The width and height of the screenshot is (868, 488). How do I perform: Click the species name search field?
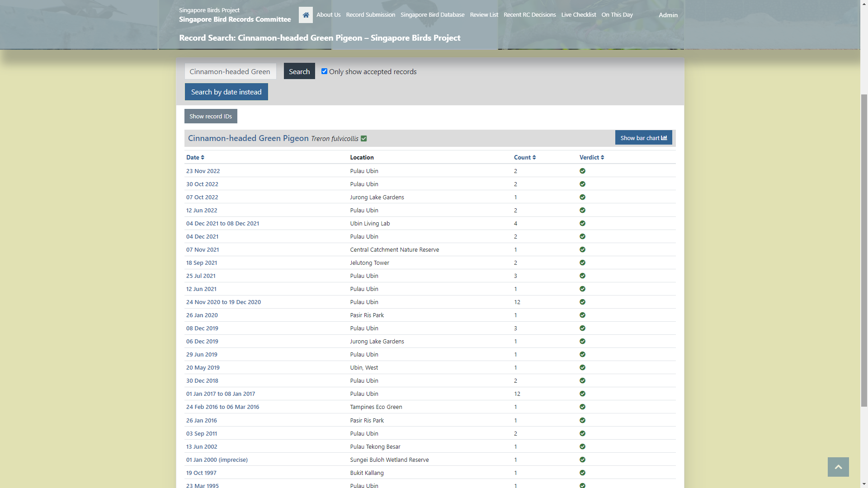[230, 71]
